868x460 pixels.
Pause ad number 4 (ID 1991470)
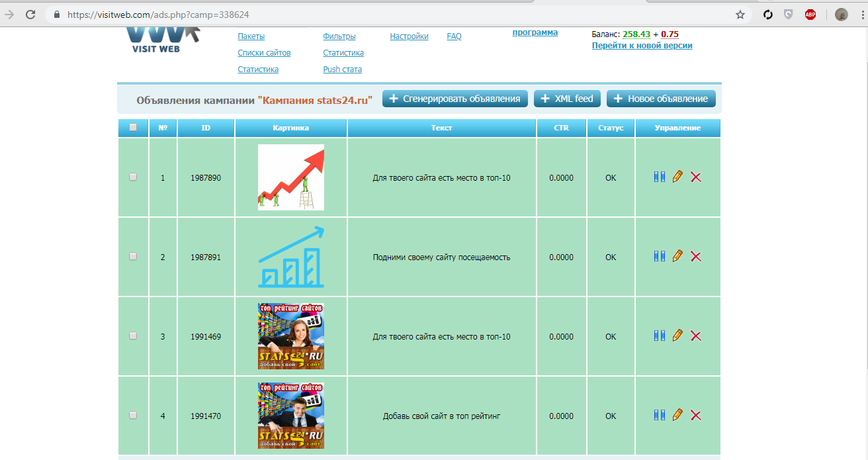pyautogui.click(x=659, y=415)
